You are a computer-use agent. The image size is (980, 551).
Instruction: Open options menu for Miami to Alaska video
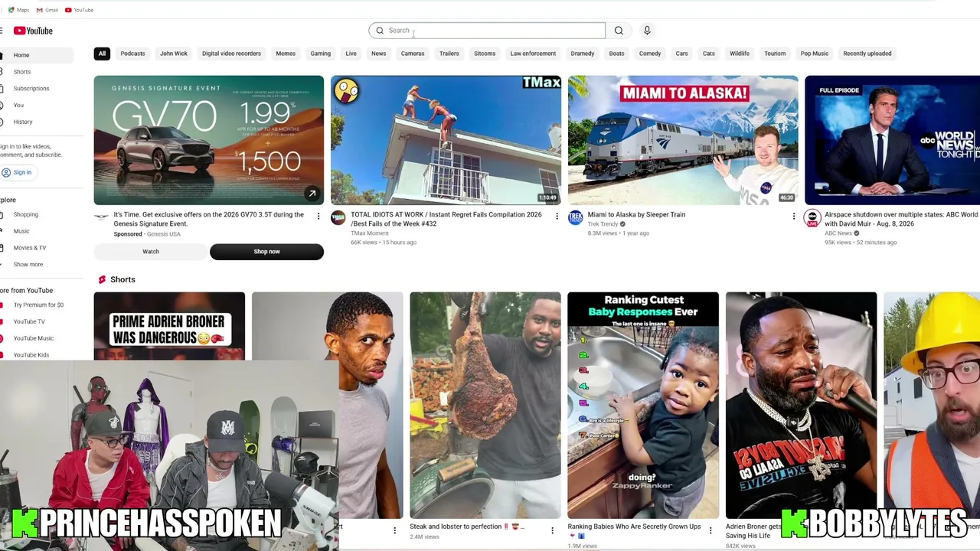(793, 217)
